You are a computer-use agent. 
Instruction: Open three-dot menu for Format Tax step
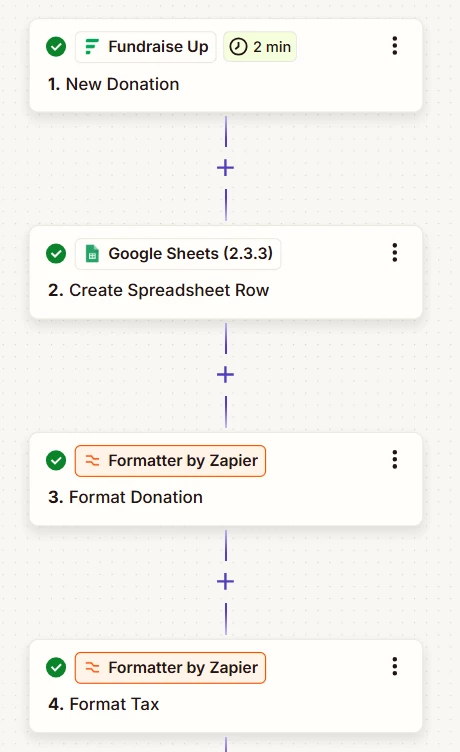395,666
